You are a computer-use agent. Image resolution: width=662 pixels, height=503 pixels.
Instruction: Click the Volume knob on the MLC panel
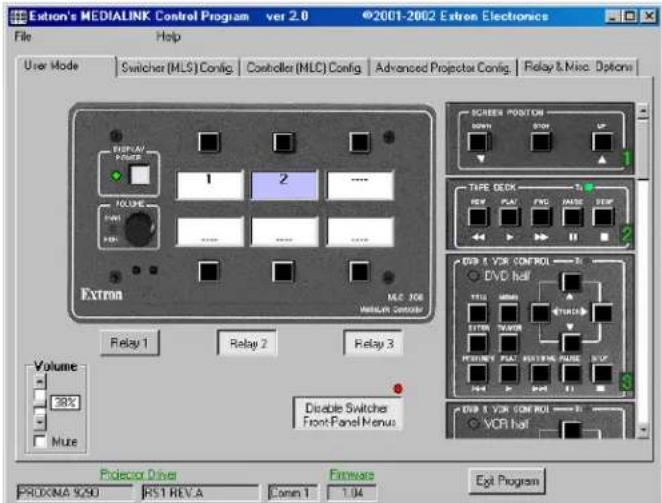pyautogui.click(x=139, y=229)
